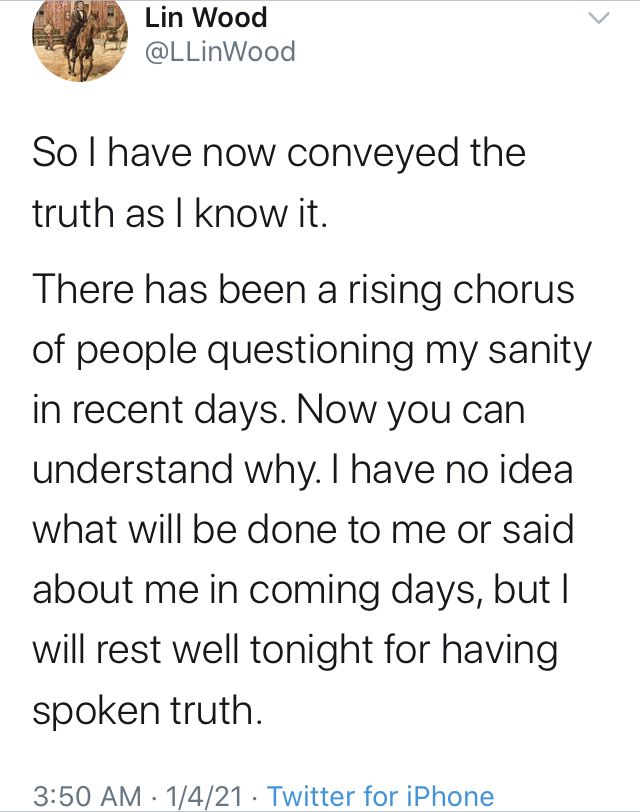Screen dimensions: 640x812
Task: Click the text 'truth as I know it.'
Action: pos(180,213)
